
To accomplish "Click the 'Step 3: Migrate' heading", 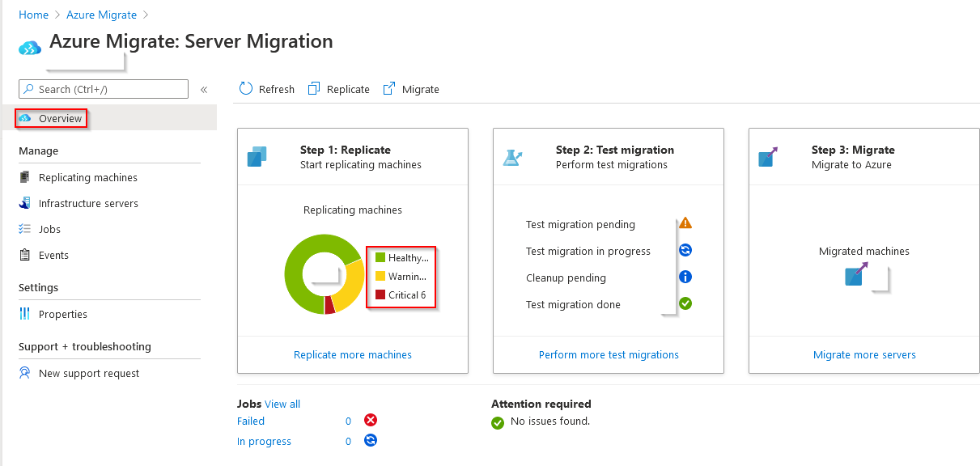I will [853, 150].
